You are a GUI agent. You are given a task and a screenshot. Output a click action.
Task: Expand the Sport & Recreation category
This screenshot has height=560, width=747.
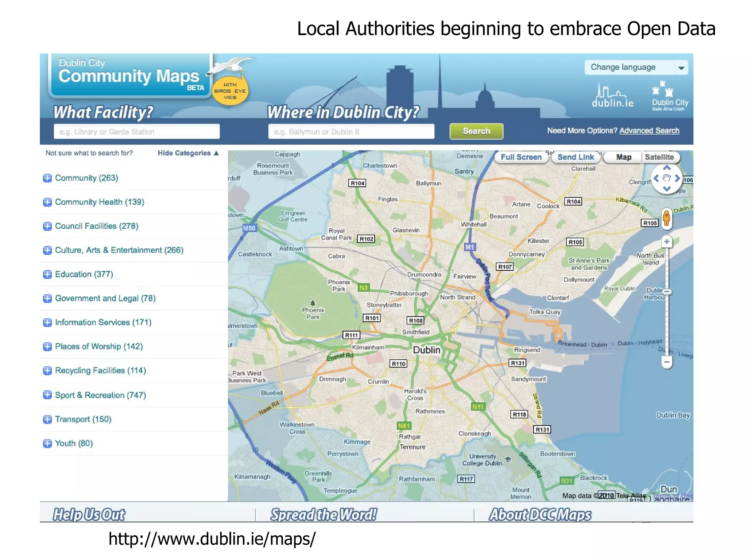[47, 395]
